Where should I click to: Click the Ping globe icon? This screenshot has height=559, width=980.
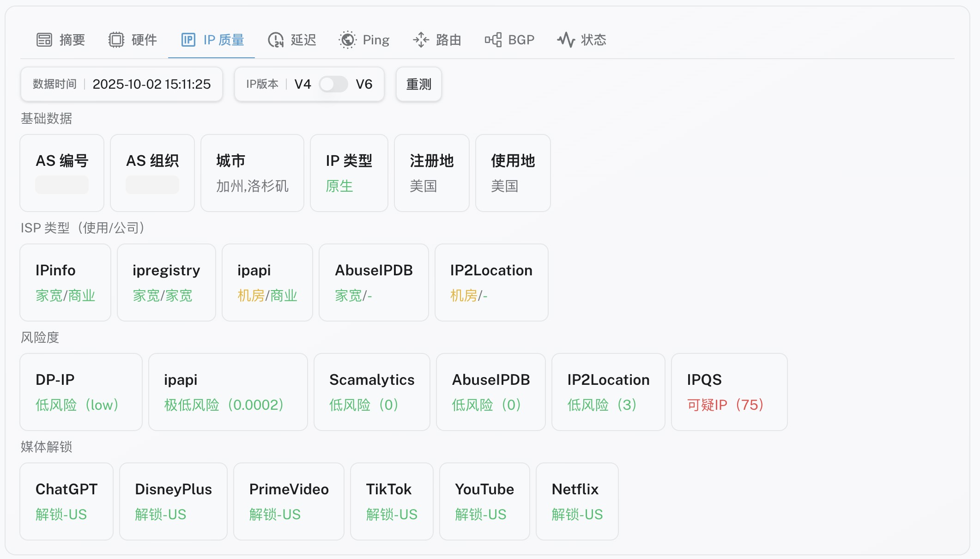coord(347,40)
